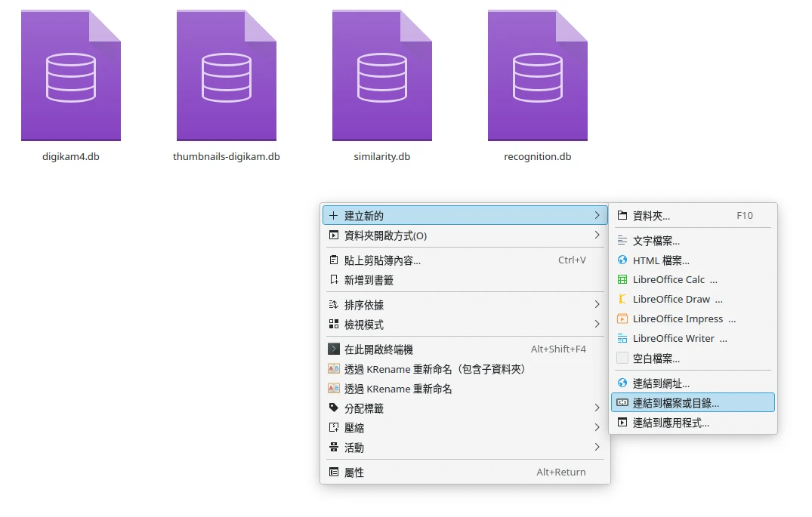This screenshot has width=812, height=517.
Task: Click the LibreOffice Calc spreadsheet icon
Action: click(622, 279)
